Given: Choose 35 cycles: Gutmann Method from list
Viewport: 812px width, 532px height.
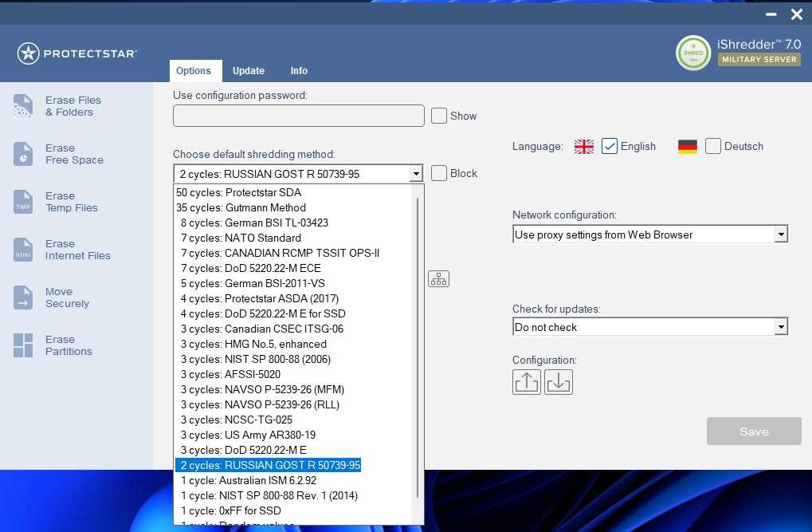Looking at the screenshot, I should [x=241, y=207].
